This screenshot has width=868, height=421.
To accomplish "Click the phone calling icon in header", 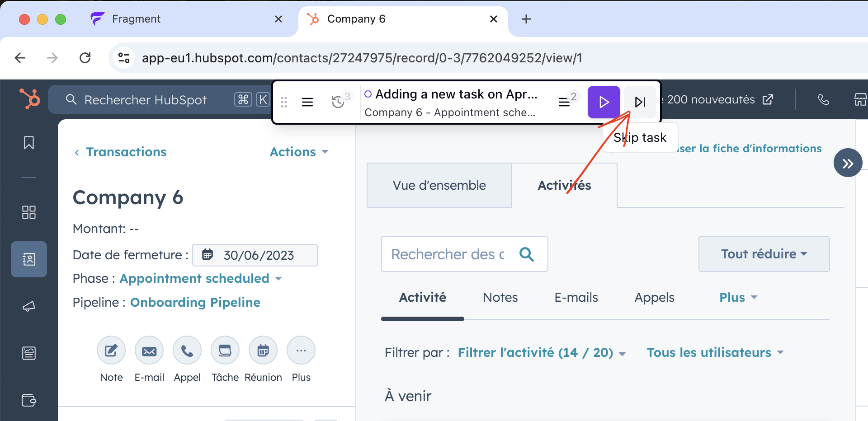I will [824, 99].
